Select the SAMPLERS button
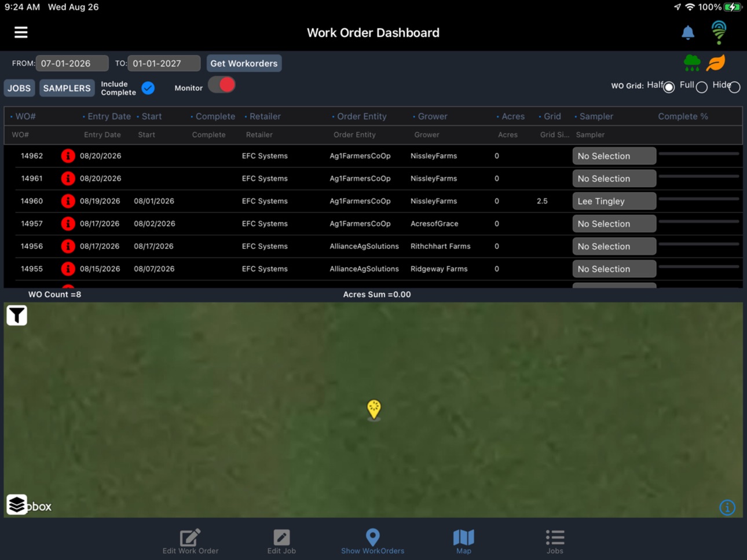Screen dimensions: 747x560 point(67,88)
